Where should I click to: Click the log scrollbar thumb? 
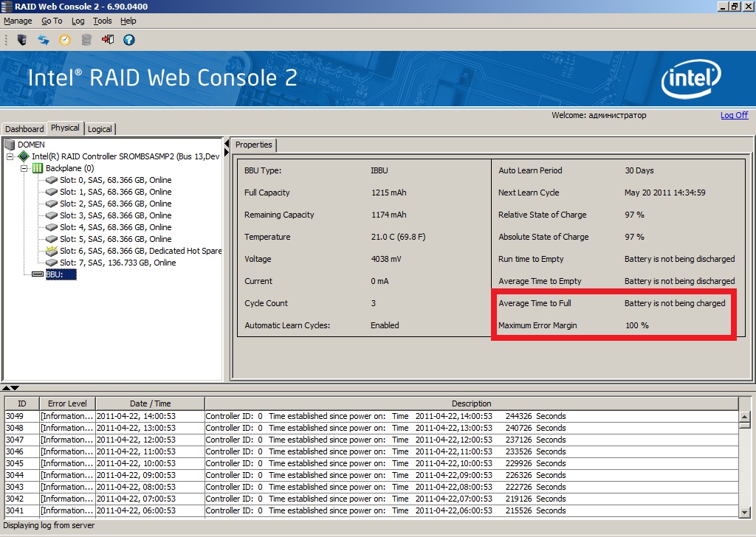coord(744,425)
